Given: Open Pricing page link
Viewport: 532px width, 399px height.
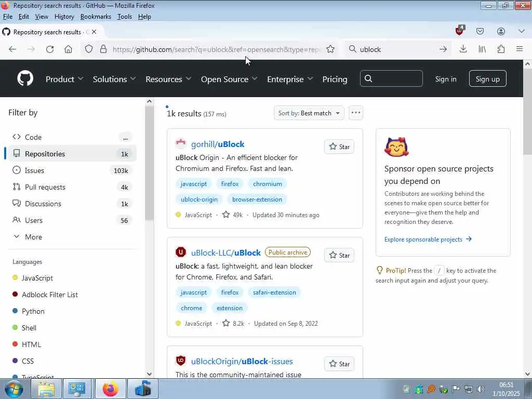Looking at the screenshot, I should tap(335, 79).
